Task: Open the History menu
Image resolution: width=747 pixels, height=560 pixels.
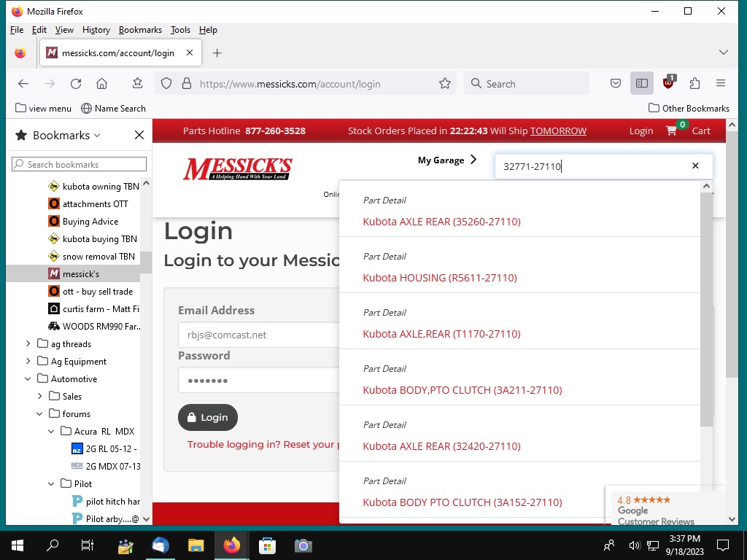Action: 96,29
